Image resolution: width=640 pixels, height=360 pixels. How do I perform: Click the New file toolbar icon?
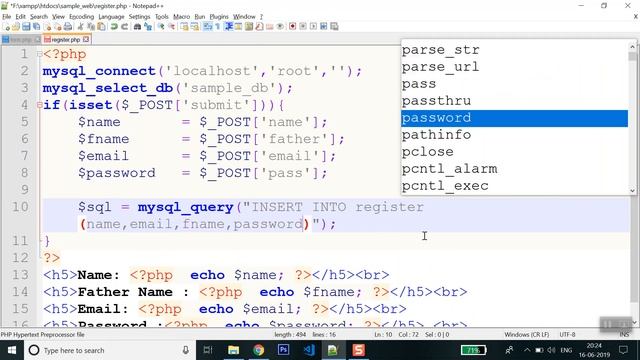pyautogui.click(x=7, y=27)
